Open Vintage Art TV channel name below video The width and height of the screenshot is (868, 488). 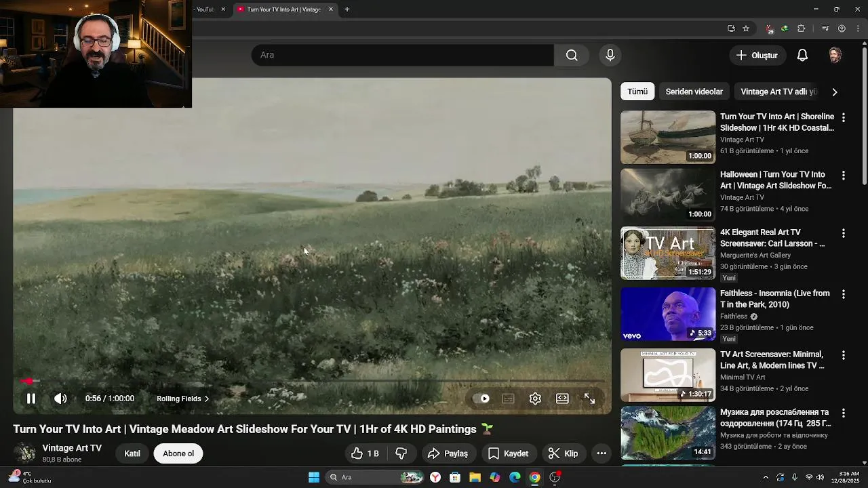pos(72,448)
